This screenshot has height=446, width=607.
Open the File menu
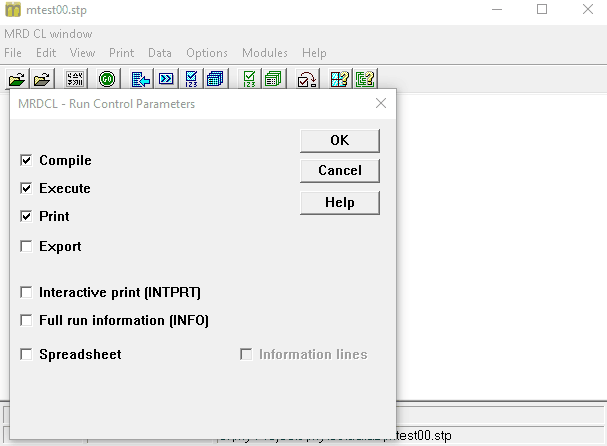[x=13, y=53]
